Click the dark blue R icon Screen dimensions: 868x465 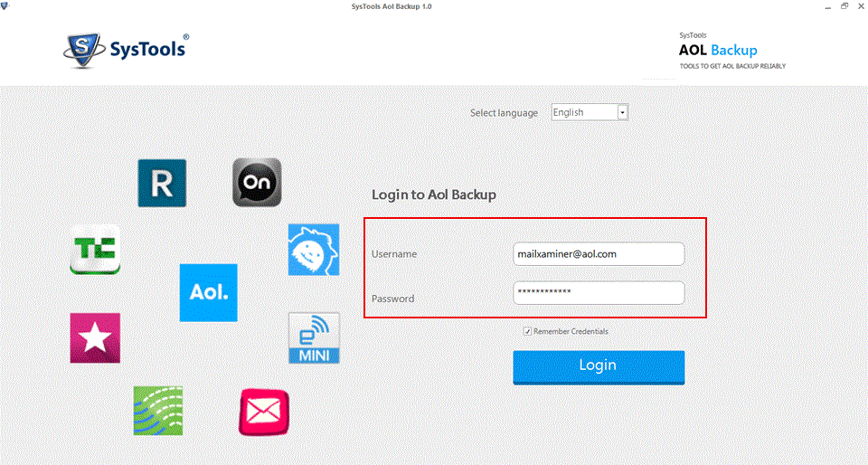pyautogui.click(x=162, y=184)
